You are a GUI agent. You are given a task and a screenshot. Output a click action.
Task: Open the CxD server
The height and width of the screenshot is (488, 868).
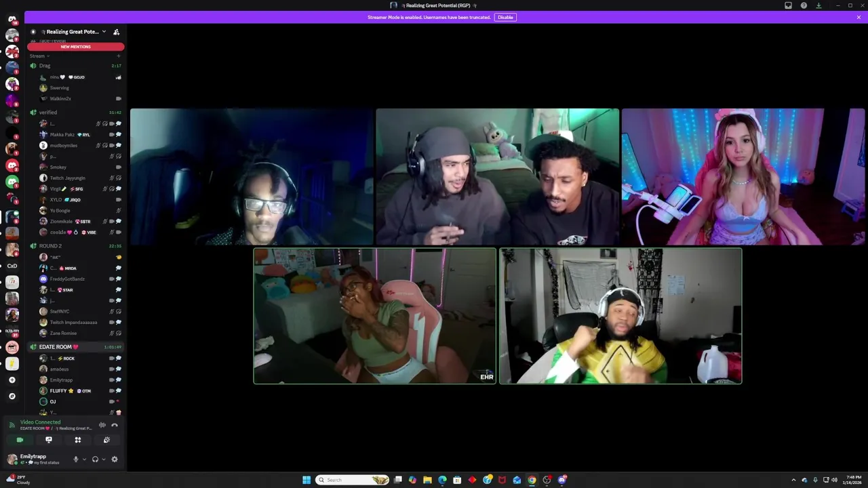coord(12,266)
